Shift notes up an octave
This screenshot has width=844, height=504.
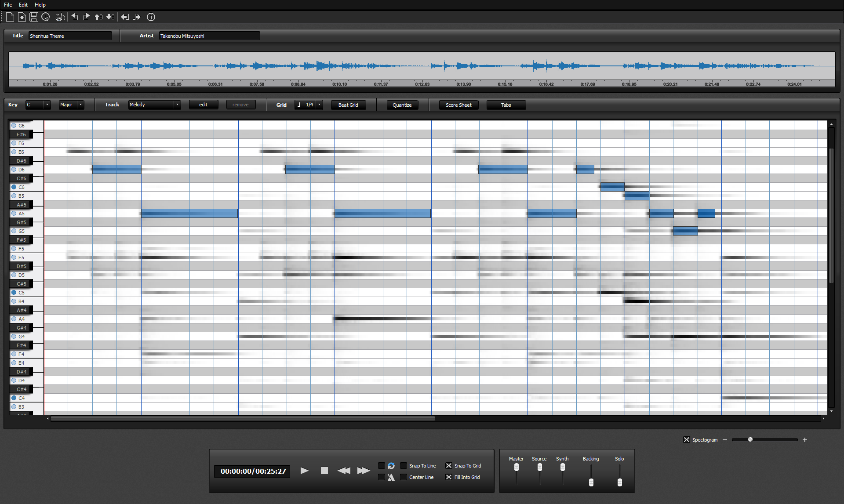pos(98,17)
